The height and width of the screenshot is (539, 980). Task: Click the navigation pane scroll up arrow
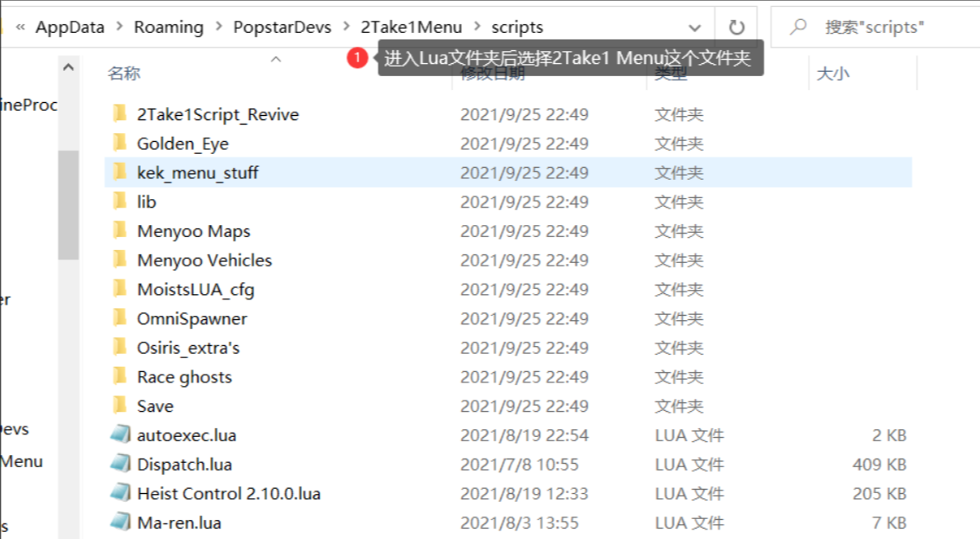click(68, 67)
